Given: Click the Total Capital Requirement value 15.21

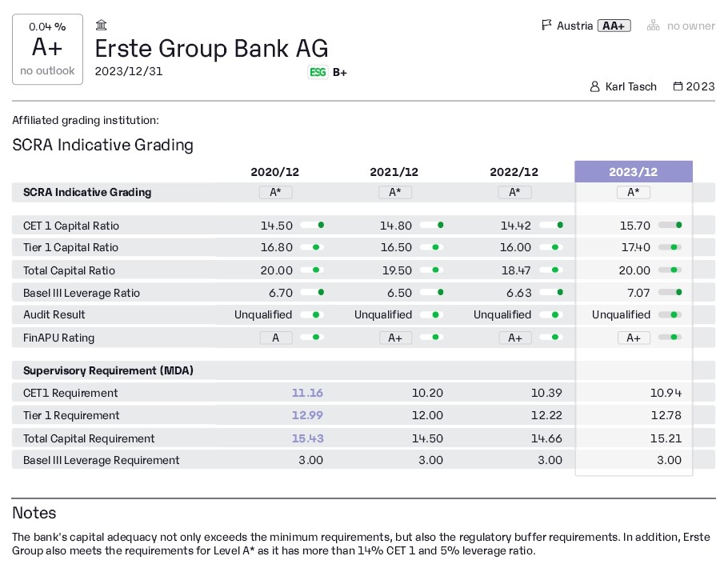Looking at the screenshot, I should (x=666, y=438).
